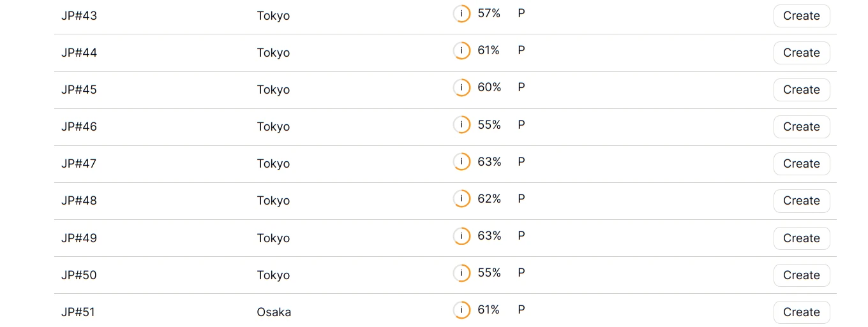The image size is (868, 327).
Task: Open the JP#49 info circle icon
Action: [461, 236]
